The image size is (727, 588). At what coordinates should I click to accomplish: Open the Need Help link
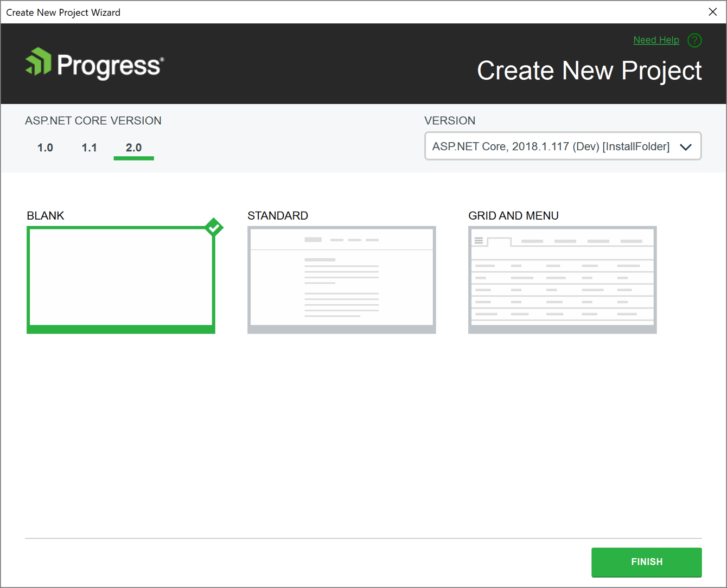[x=656, y=40]
